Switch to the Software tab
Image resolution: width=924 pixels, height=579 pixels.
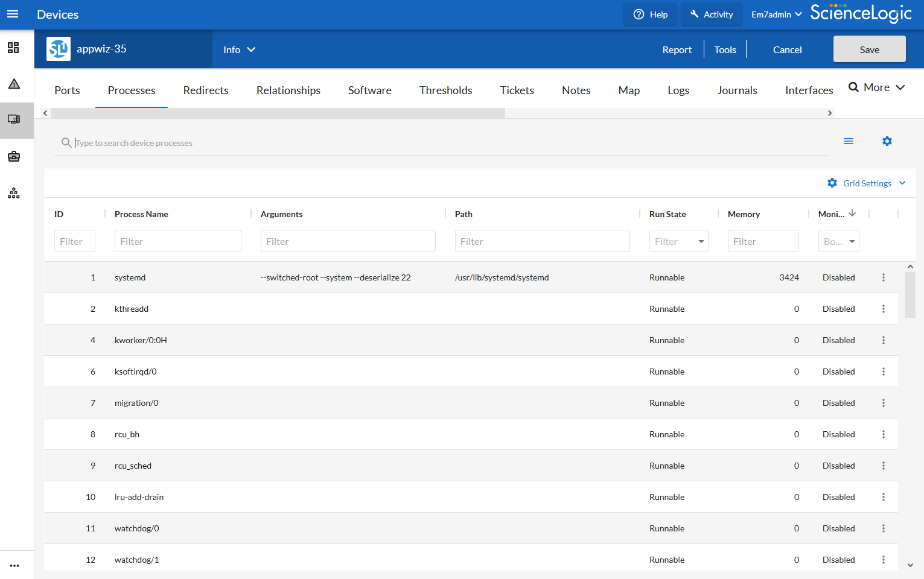(x=369, y=90)
